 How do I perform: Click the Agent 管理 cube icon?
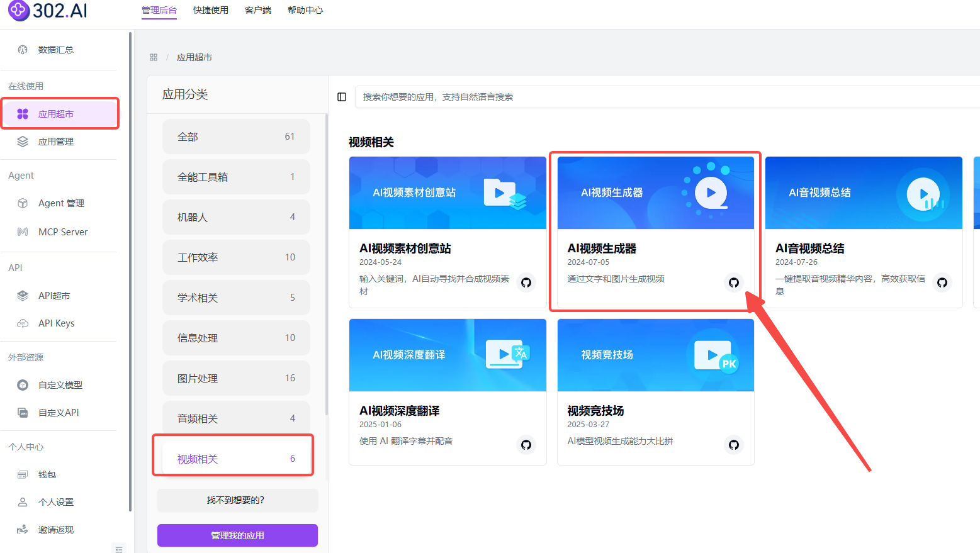[23, 203]
